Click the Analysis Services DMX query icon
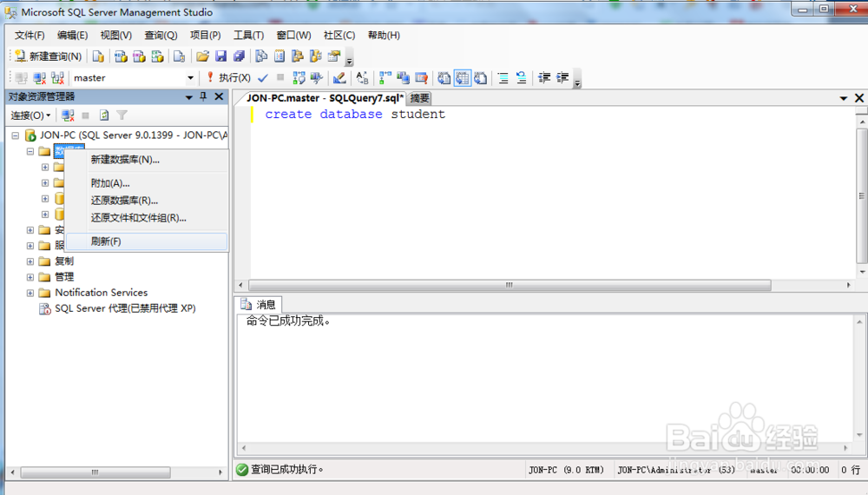The image size is (868, 495). click(x=139, y=56)
